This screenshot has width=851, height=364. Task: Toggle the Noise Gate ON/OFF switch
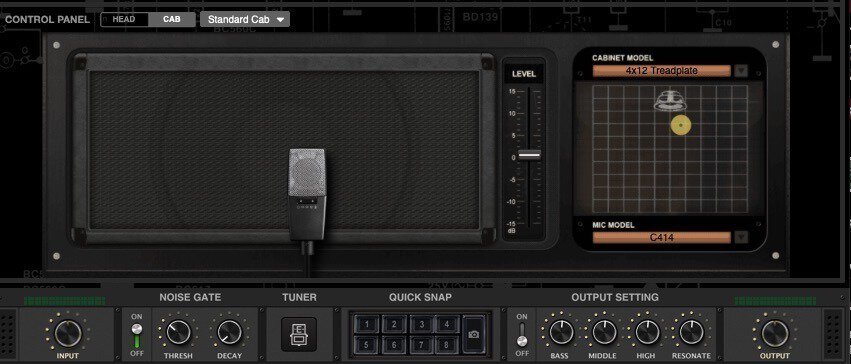(137, 335)
